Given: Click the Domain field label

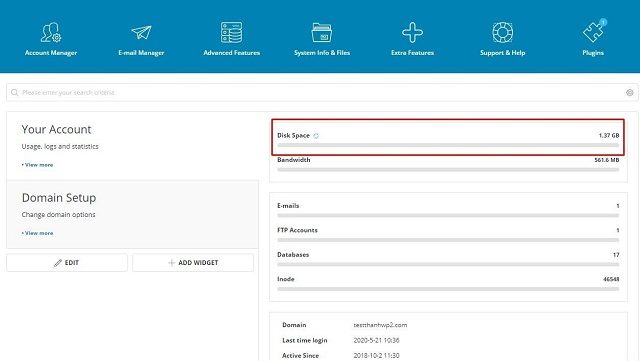Looking at the screenshot, I should point(294,325).
